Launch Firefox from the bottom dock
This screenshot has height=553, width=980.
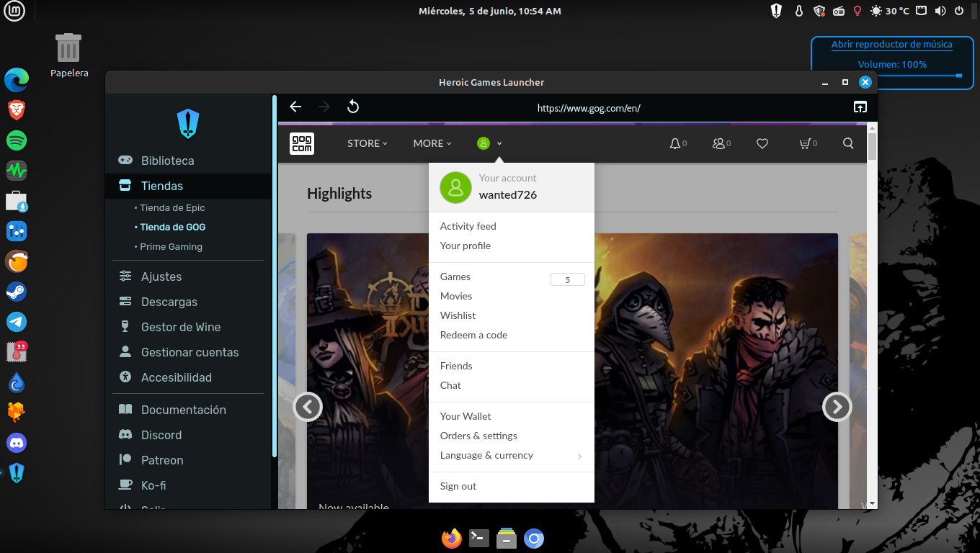pyautogui.click(x=452, y=539)
